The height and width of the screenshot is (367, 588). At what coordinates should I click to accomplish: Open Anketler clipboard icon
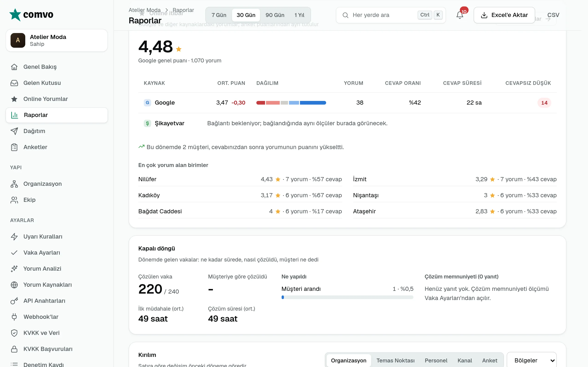tap(14, 147)
